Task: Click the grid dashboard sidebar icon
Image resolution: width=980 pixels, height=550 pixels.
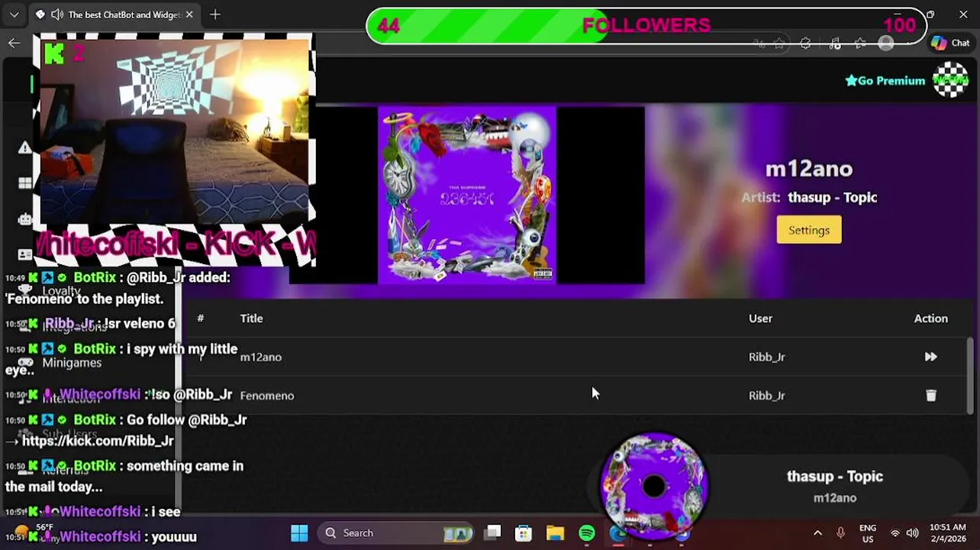Action: pos(25,183)
